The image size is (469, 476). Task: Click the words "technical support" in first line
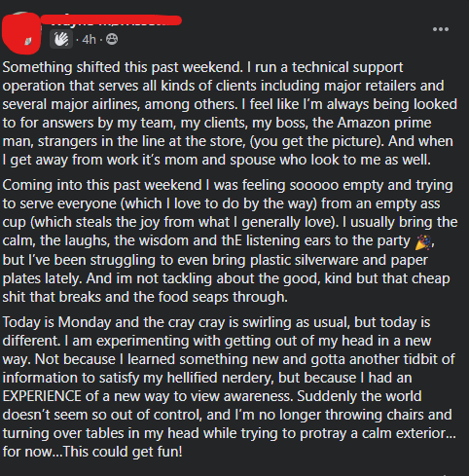coord(347,68)
